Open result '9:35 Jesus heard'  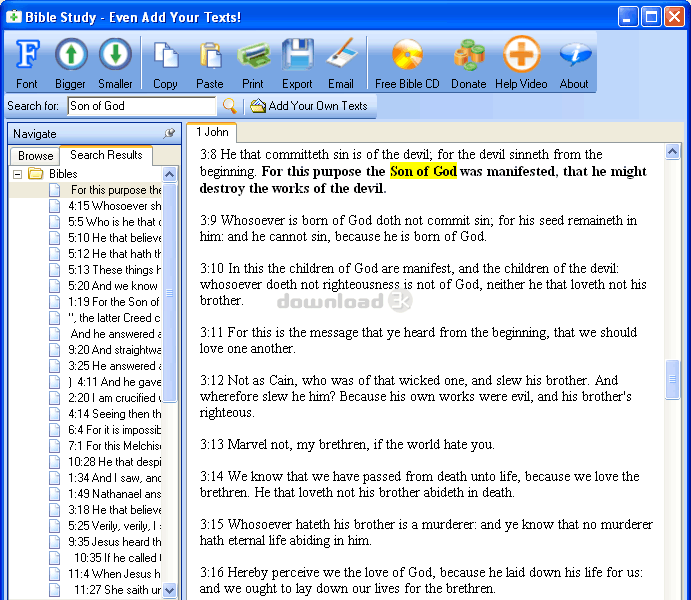tap(115, 542)
